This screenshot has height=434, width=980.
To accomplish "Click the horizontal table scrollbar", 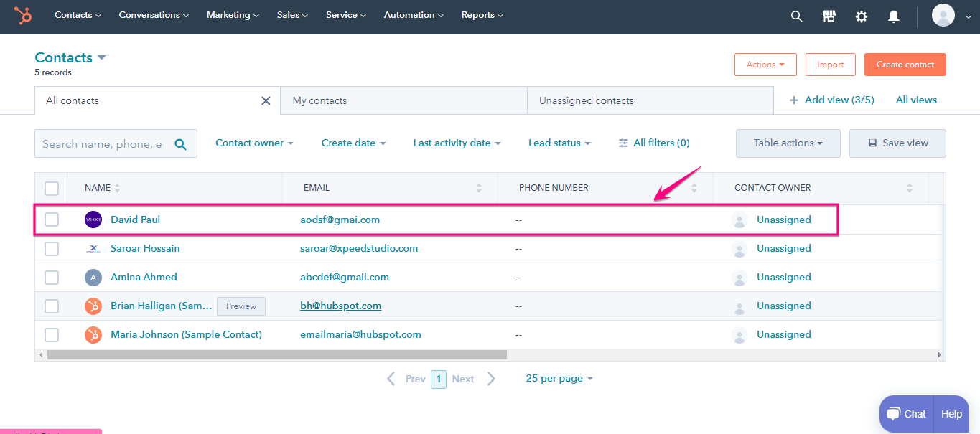I will [277, 354].
